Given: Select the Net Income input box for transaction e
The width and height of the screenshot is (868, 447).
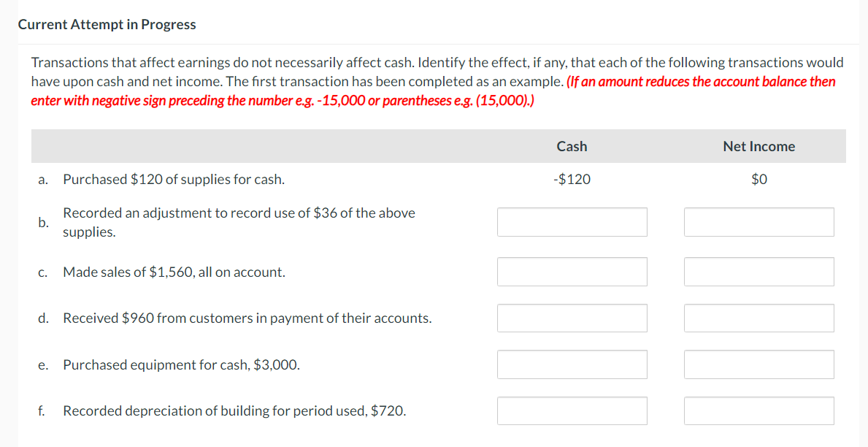Looking at the screenshot, I should (758, 364).
